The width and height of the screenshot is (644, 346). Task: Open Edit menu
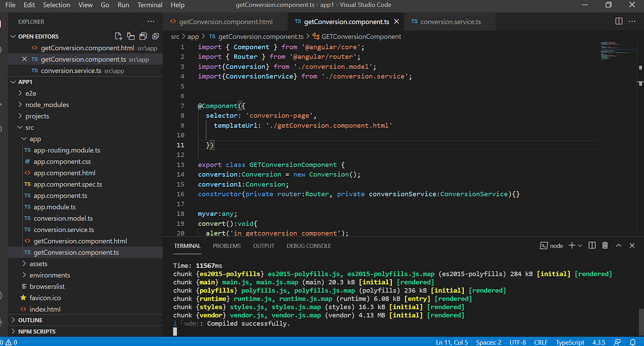(29, 5)
